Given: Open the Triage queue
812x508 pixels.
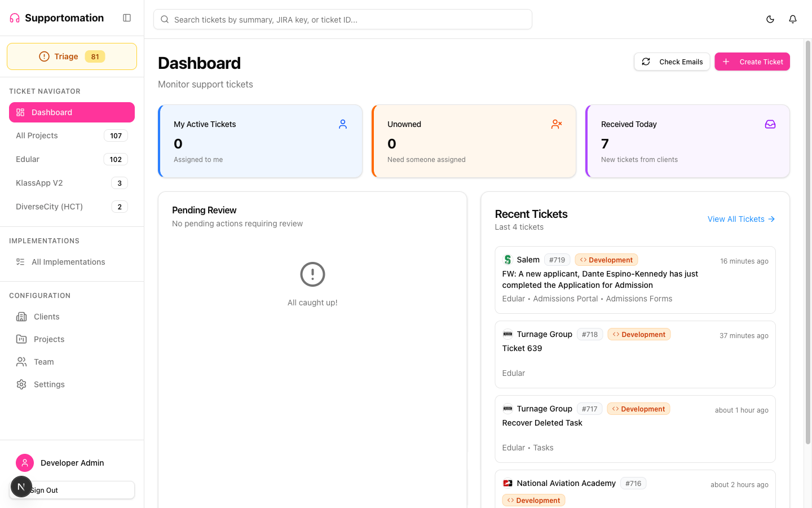Looking at the screenshot, I should (72, 56).
